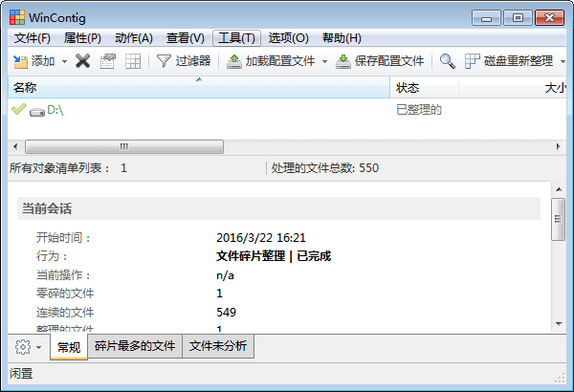Click the n/a current operation value

pos(225,275)
